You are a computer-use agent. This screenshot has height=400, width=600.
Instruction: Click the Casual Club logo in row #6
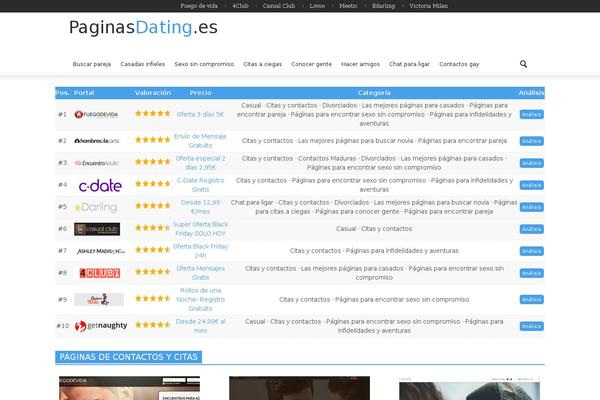coord(97,229)
